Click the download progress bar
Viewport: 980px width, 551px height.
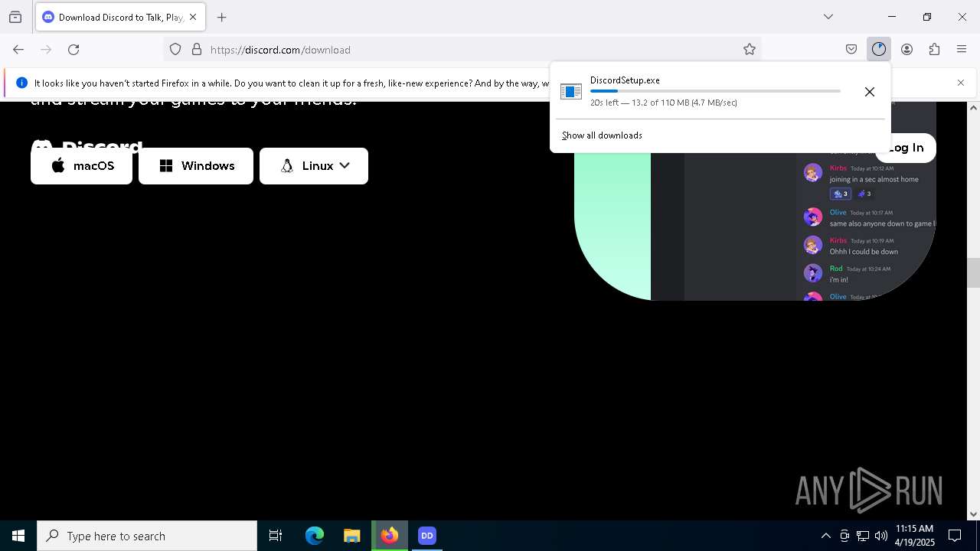point(715,91)
